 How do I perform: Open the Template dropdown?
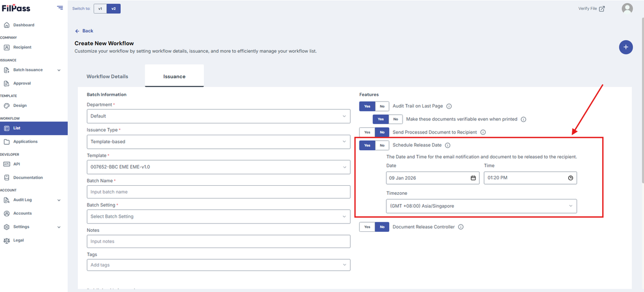(218, 167)
